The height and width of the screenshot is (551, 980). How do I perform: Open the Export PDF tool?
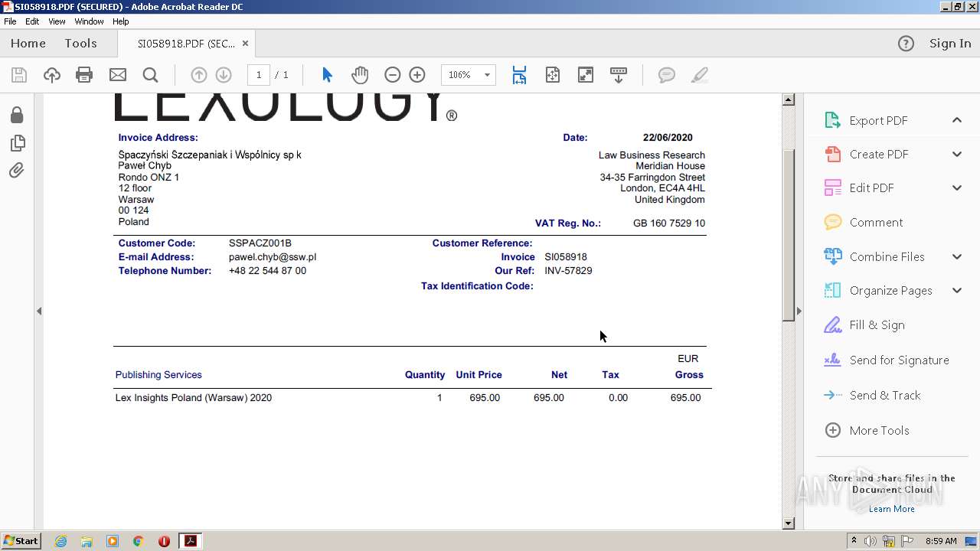point(878,120)
